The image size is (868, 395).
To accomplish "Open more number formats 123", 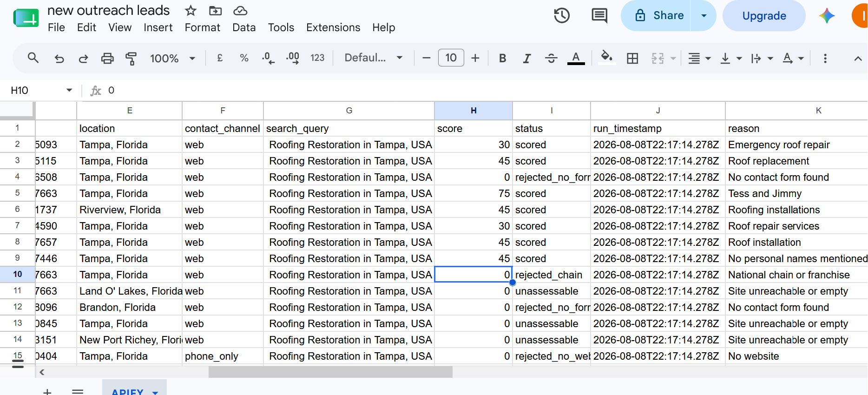I will 317,58.
